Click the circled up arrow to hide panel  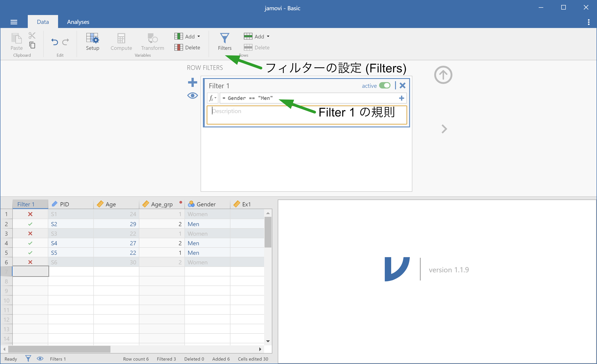pyautogui.click(x=443, y=75)
